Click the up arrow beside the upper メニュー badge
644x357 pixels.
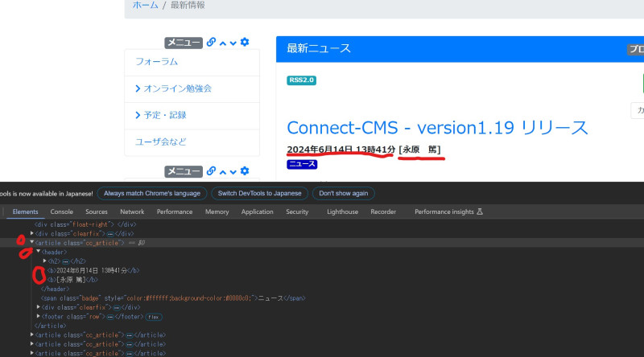[x=223, y=43]
